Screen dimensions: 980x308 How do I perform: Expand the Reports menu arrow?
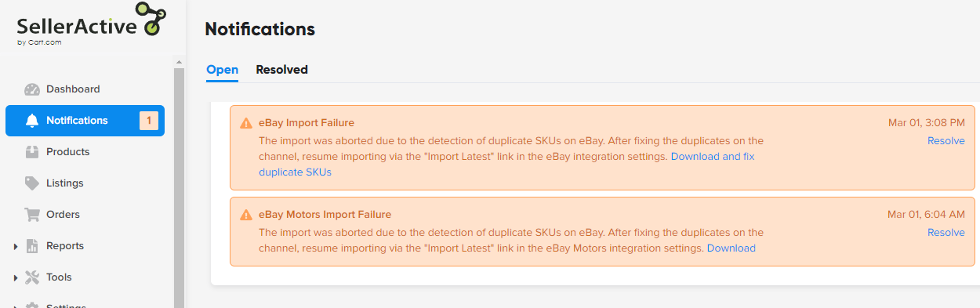16,247
